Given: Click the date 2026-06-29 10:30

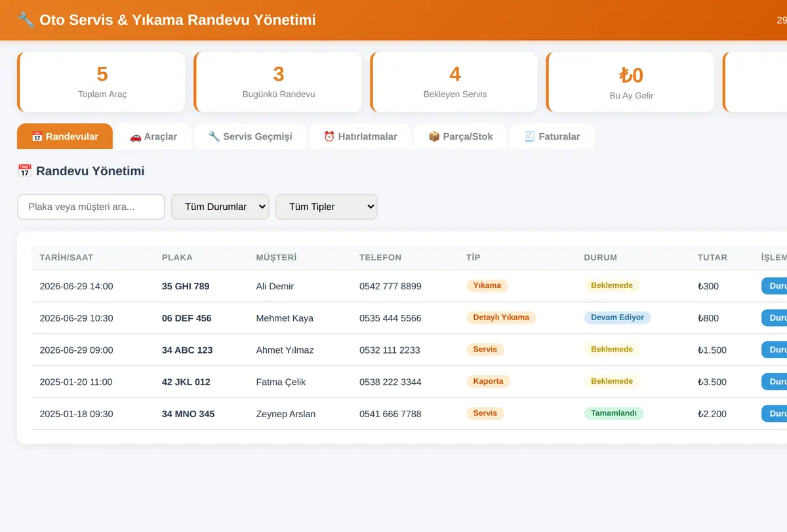Looking at the screenshot, I should [x=76, y=318].
